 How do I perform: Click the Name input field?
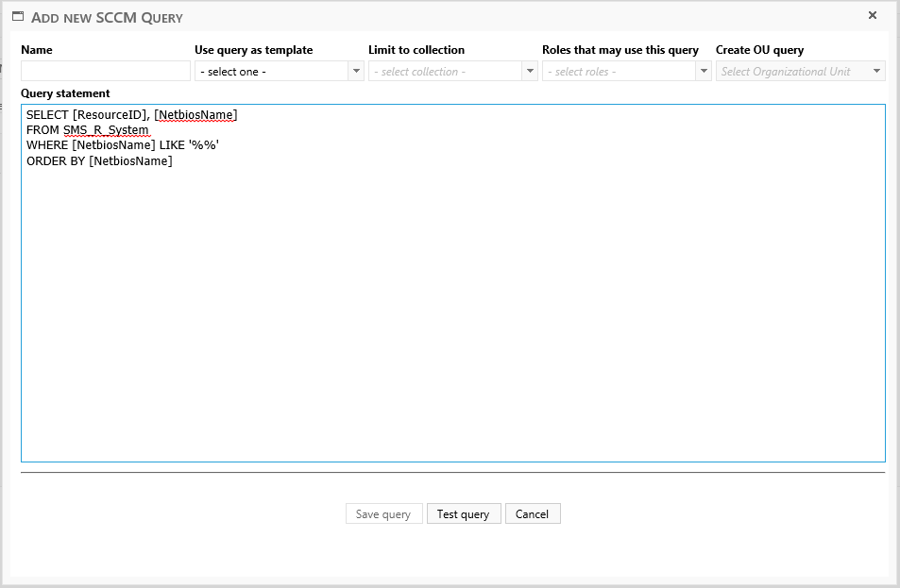pos(105,71)
